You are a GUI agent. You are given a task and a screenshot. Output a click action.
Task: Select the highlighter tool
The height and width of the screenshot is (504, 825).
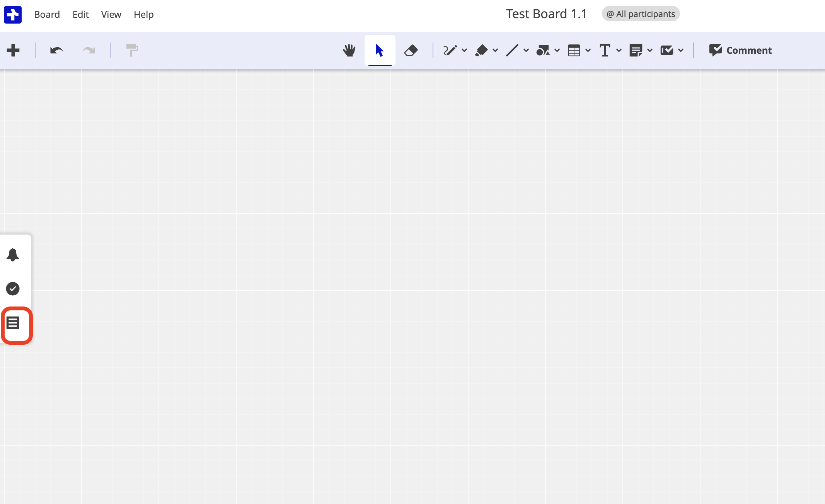coord(481,50)
